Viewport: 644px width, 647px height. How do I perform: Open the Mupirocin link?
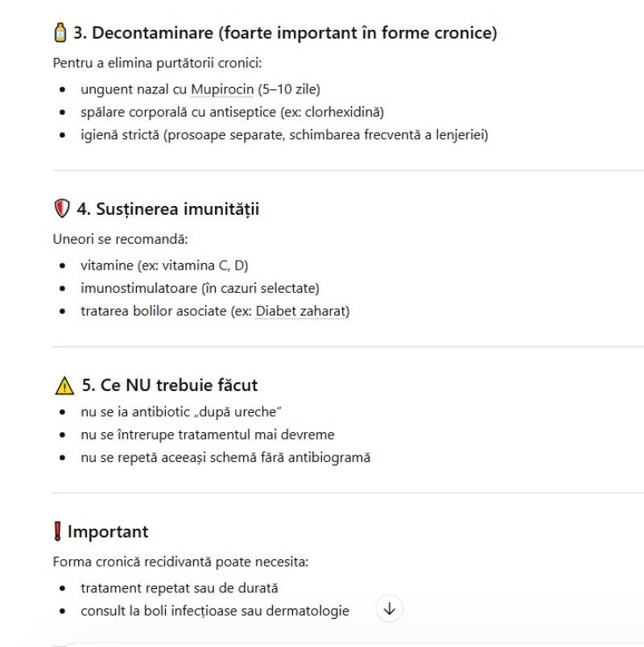tap(222, 89)
